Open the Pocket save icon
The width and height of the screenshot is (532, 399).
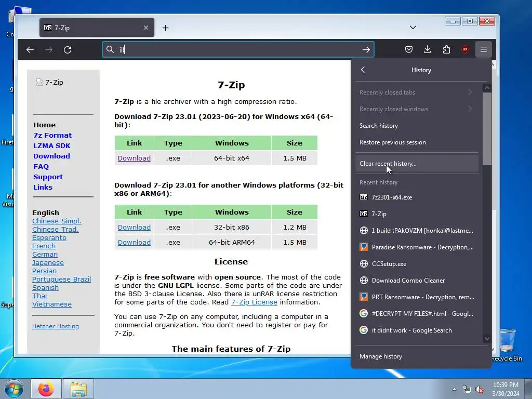(409, 49)
